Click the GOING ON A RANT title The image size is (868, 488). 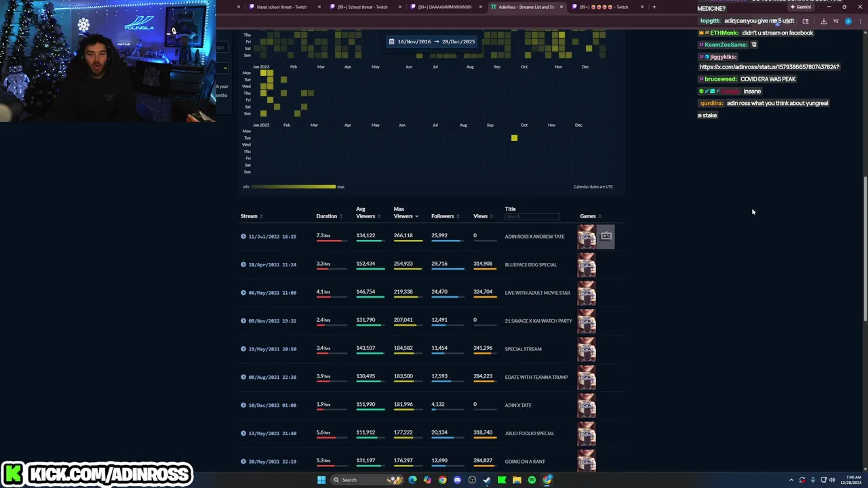[525, 462]
